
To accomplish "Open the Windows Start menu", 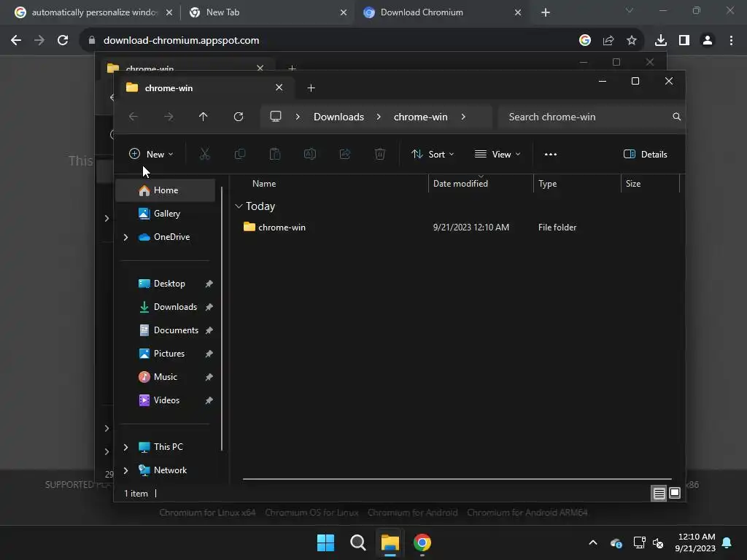I will (x=326, y=542).
